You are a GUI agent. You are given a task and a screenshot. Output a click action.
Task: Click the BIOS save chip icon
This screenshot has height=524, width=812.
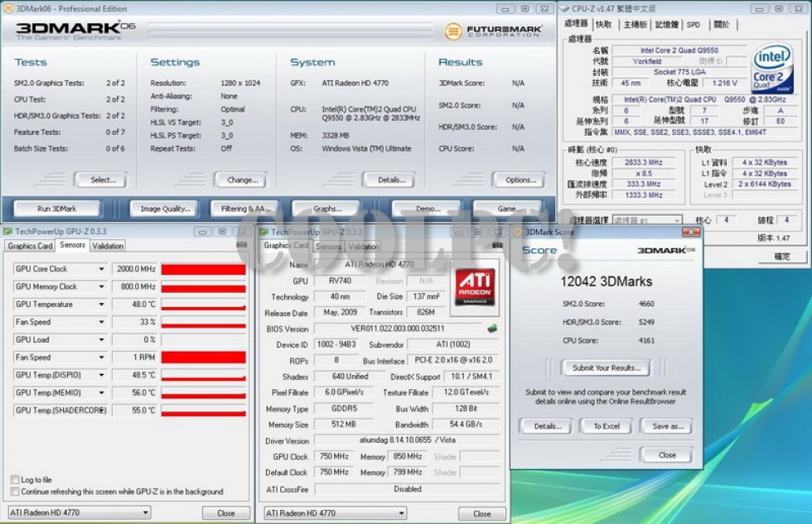coord(492,329)
